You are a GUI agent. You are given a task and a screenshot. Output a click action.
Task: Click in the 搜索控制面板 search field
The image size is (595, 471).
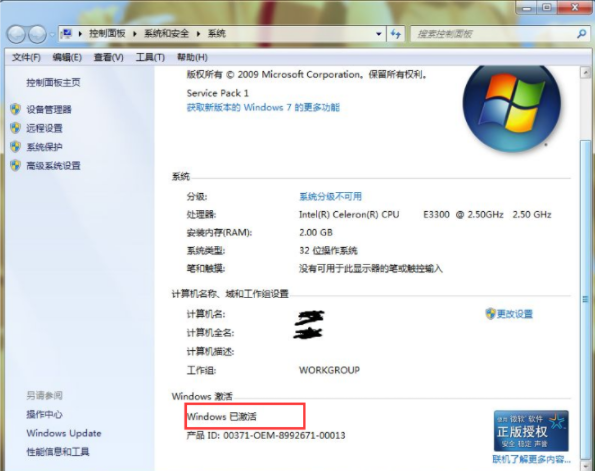coord(493,34)
